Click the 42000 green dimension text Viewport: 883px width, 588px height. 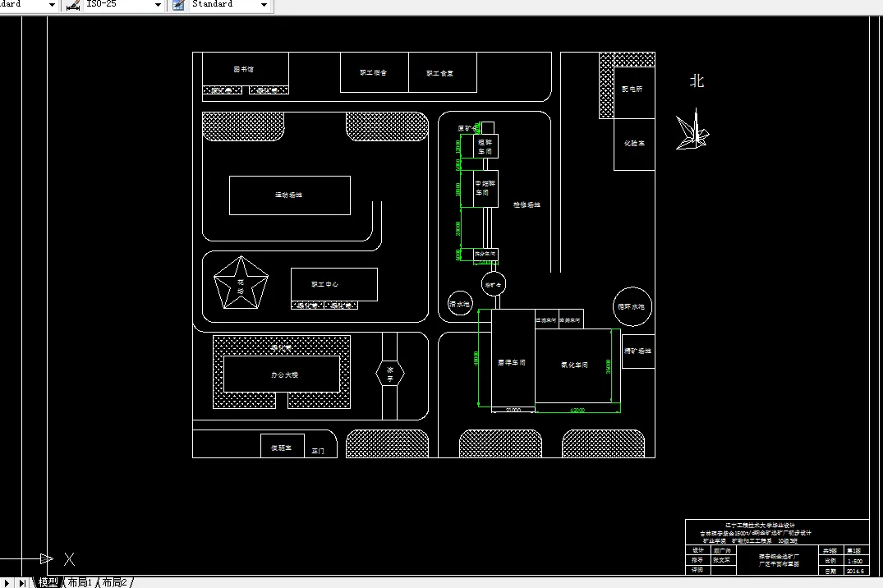[x=577, y=410]
